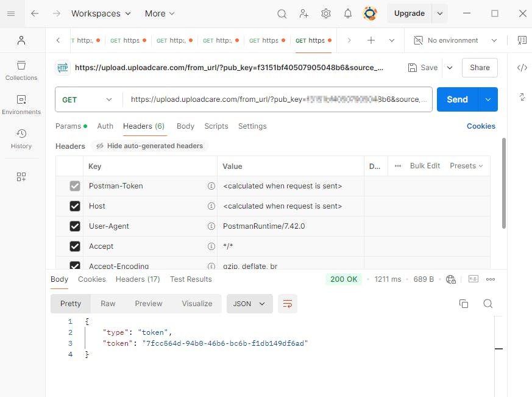This screenshot has height=397, width=532.
Task: Hide auto-generated headers
Action: point(150,146)
